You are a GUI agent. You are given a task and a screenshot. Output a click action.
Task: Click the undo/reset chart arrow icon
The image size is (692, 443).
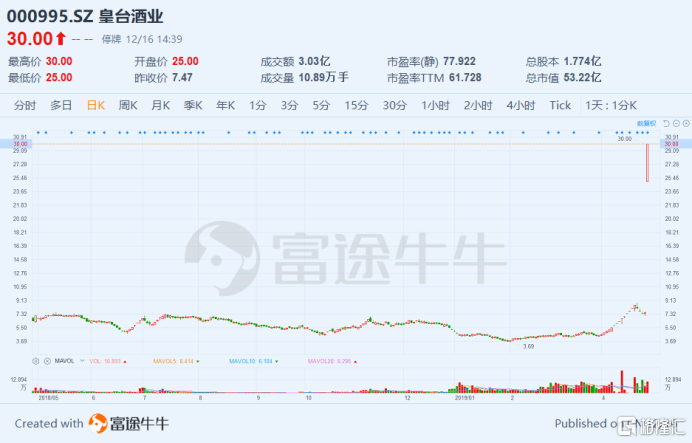pyautogui.click(x=666, y=124)
